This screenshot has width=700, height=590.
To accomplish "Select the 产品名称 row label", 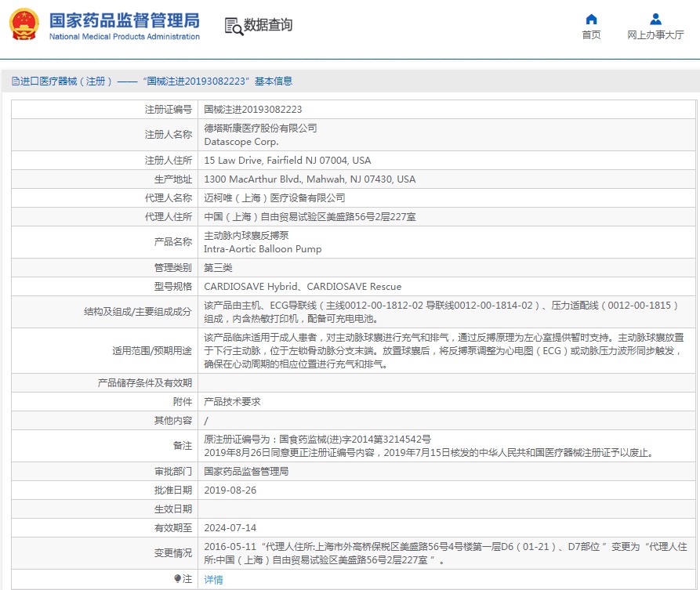I will point(173,241).
